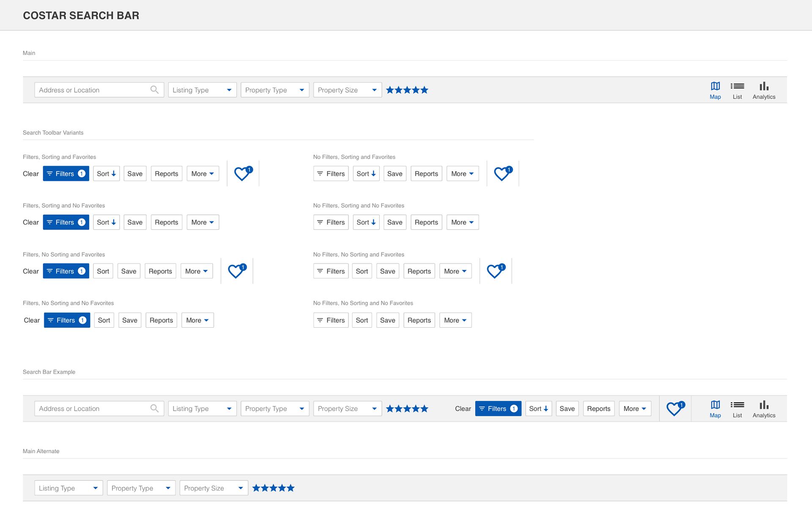This screenshot has height=524, width=812.
Task: Click Reports under No Filters, No Sorting and No Favorites
Action: tap(419, 320)
